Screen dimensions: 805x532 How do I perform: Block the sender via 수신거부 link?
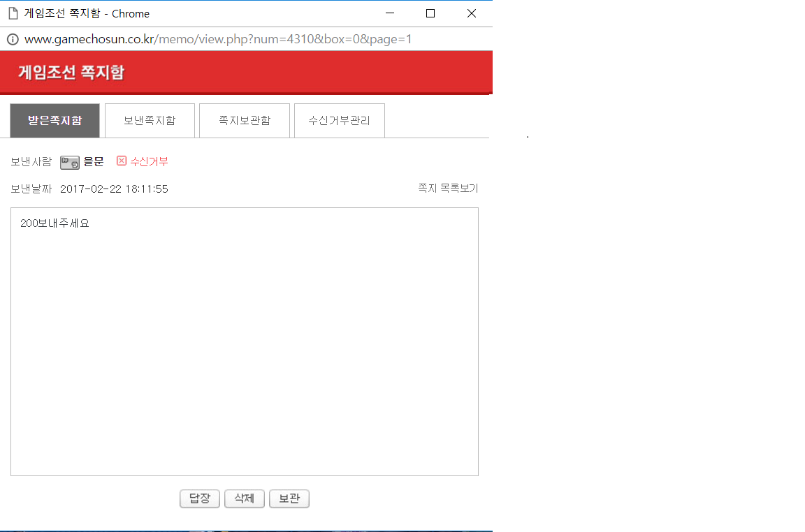(x=149, y=161)
